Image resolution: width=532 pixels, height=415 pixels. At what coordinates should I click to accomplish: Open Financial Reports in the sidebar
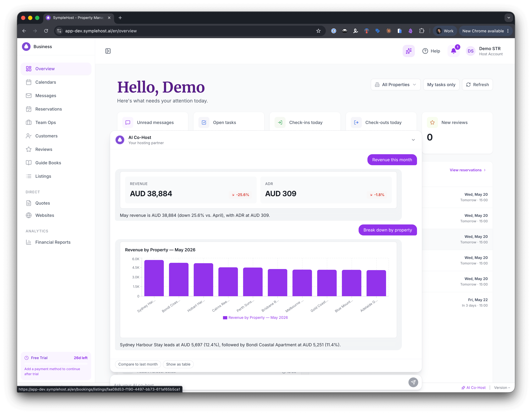click(56, 242)
